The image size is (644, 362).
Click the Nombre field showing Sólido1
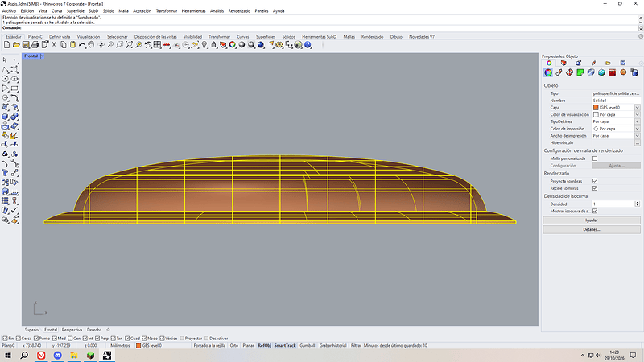pyautogui.click(x=616, y=101)
